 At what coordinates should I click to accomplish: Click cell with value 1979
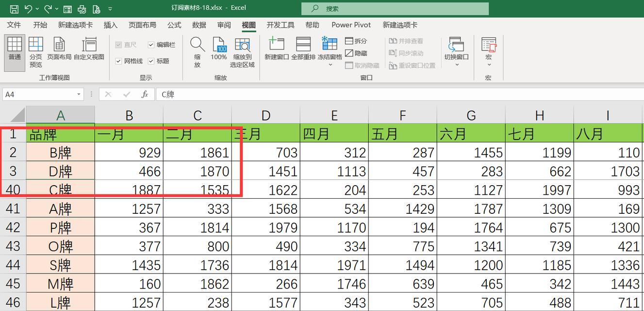(x=266, y=227)
